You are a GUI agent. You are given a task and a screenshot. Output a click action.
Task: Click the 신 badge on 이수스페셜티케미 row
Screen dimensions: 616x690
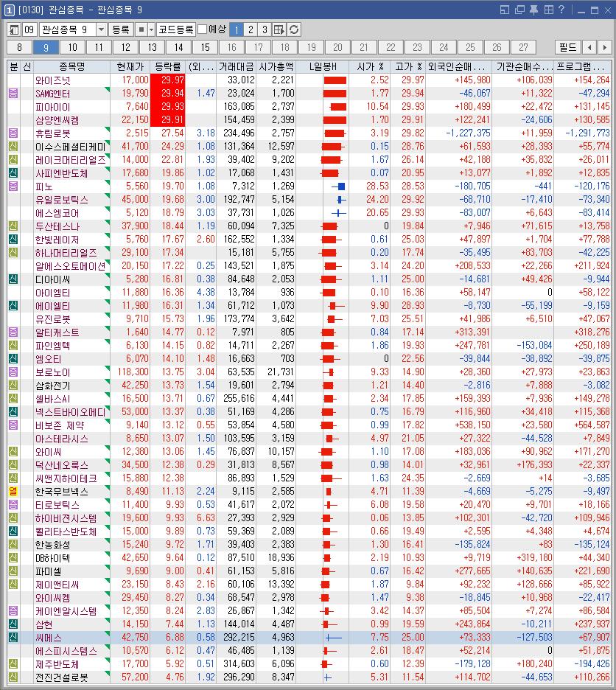tap(13, 147)
